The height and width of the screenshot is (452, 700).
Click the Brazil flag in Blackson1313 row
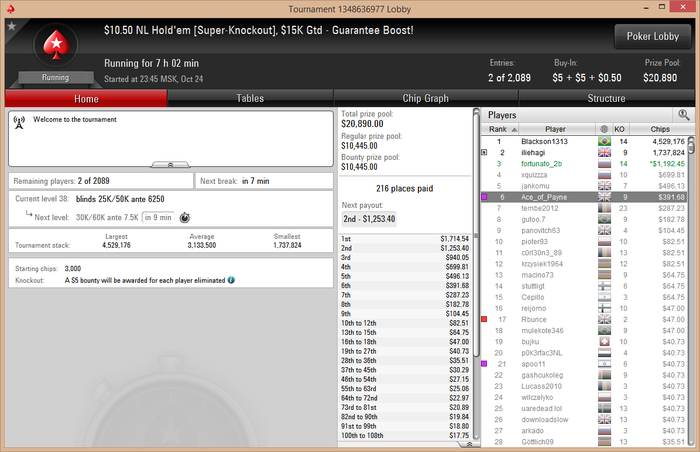(x=604, y=141)
